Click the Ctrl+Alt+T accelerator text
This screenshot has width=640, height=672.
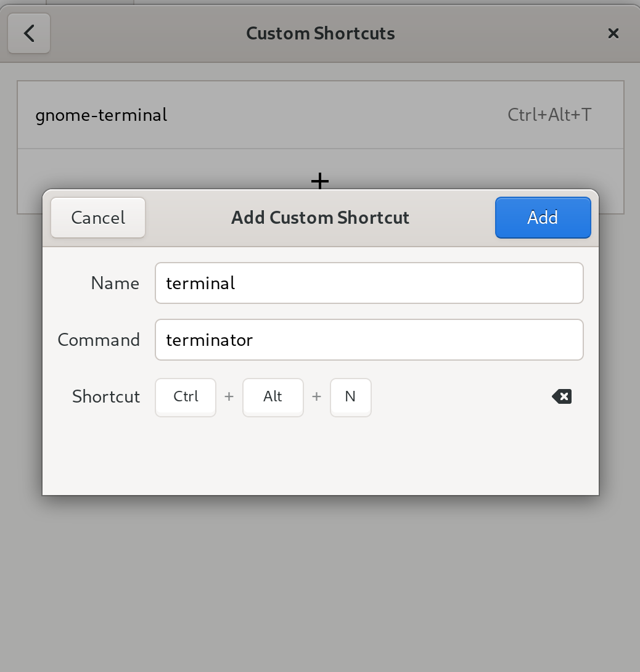pyautogui.click(x=549, y=115)
